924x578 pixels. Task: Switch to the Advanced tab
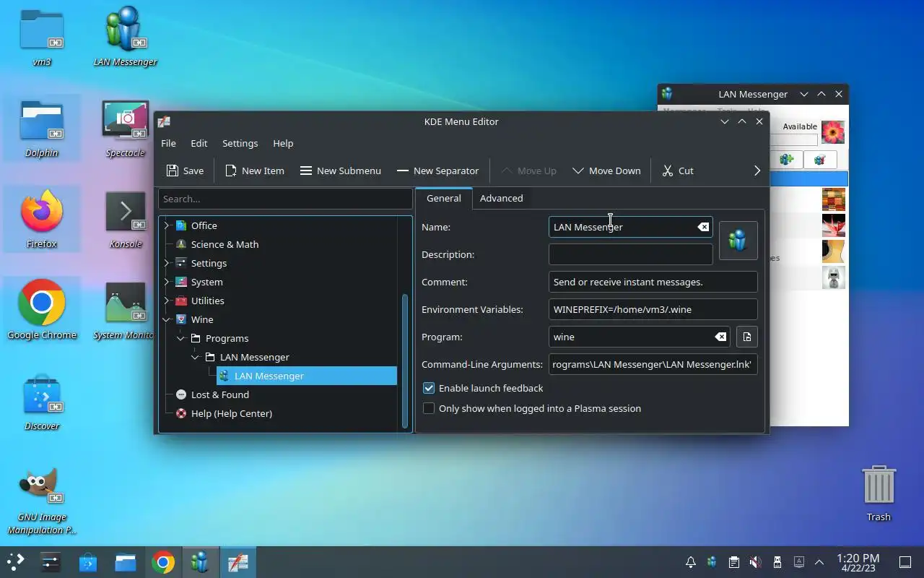[x=501, y=198]
